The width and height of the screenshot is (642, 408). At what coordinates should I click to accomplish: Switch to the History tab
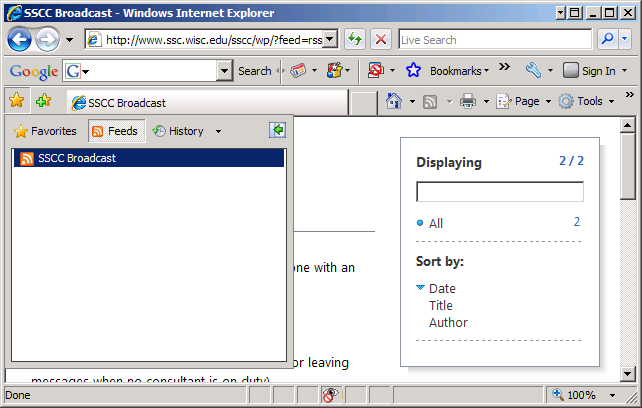pyautogui.click(x=178, y=131)
